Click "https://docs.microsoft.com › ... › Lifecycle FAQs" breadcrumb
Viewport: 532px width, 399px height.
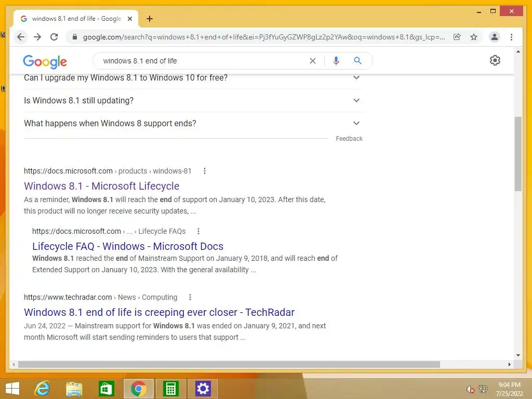109,231
